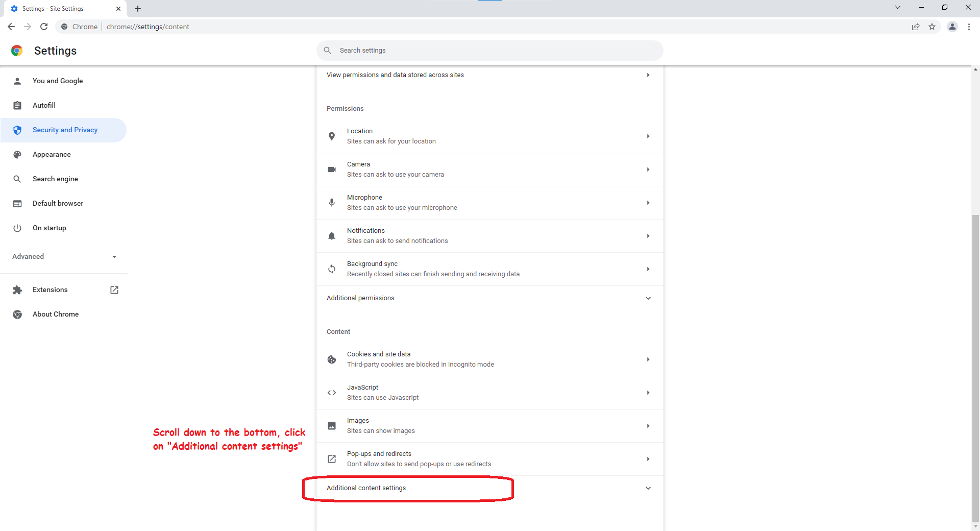
Task: Click the Background sync icon
Action: tap(332, 269)
